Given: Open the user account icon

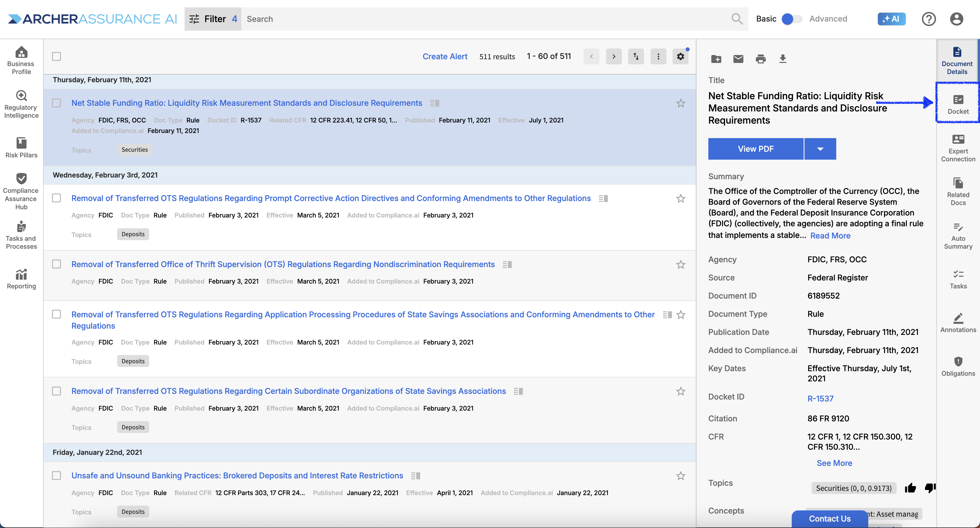Looking at the screenshot, I should 956,19.
